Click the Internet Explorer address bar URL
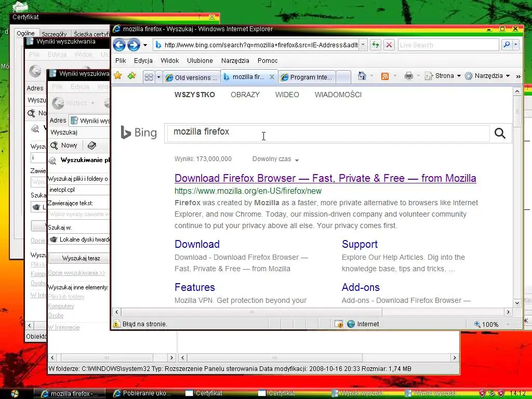The height and width of the screenshot is (399, 532). (261, 45)
